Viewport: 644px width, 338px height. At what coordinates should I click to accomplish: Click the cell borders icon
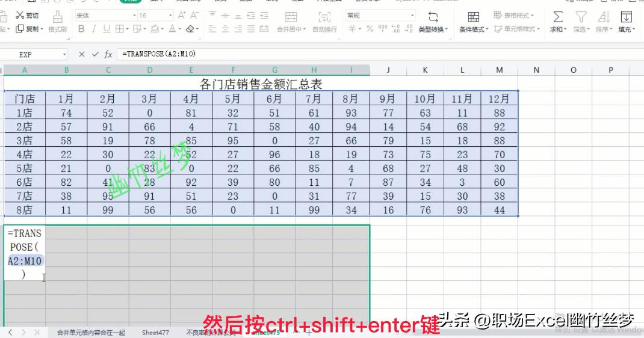tap(119, 29)
